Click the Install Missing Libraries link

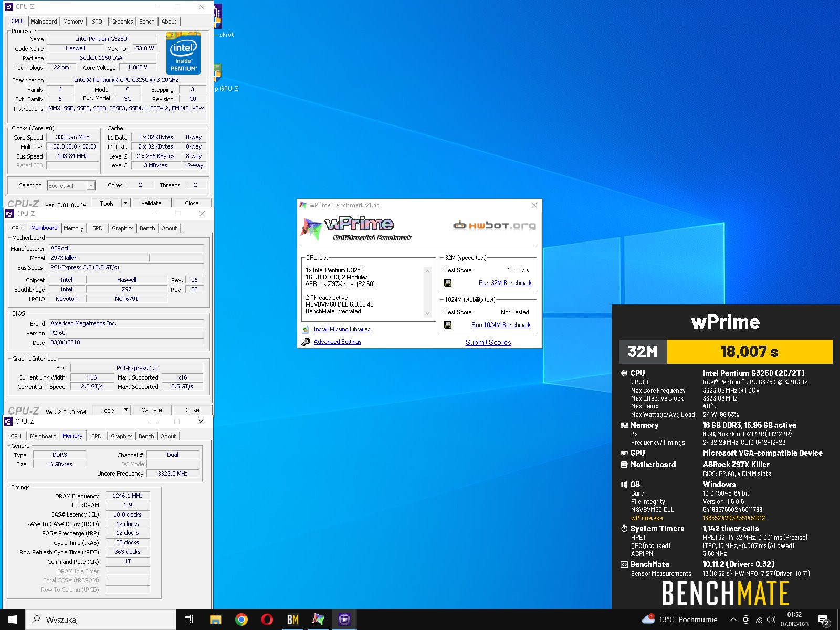pos(342,329)
